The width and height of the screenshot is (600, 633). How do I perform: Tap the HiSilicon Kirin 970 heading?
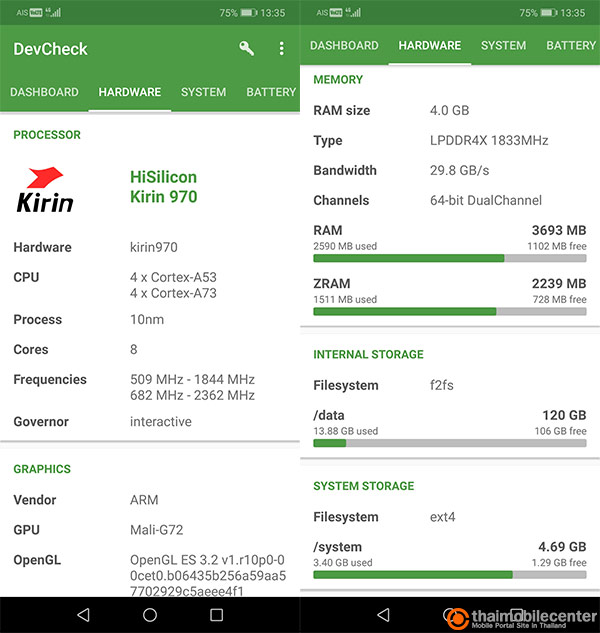(x=164, y=187)
